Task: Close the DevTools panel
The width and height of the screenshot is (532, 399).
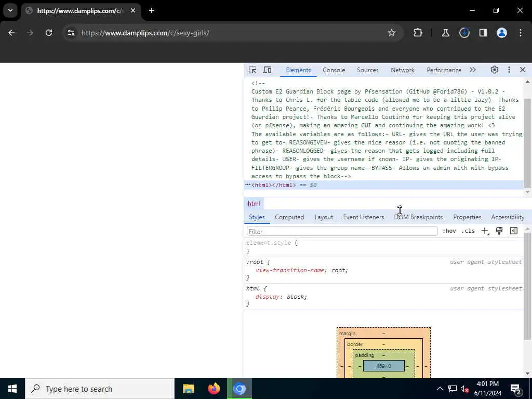Action: 523,70
